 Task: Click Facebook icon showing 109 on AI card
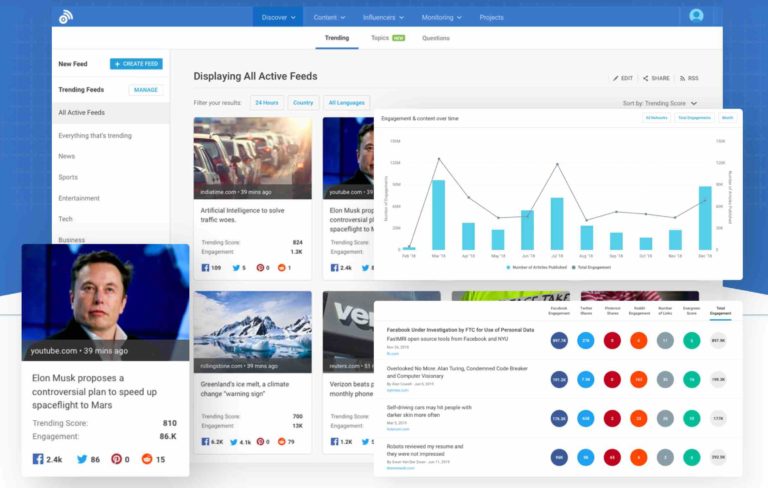205,268
